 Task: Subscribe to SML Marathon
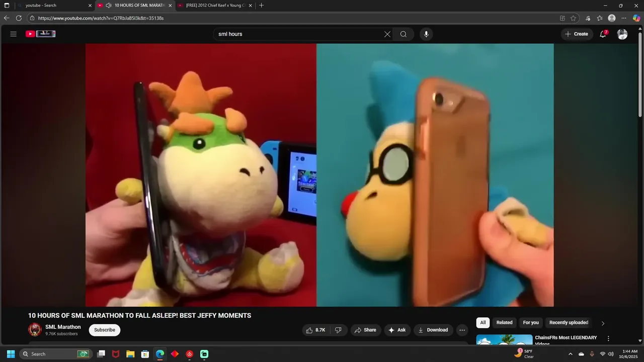[x=105, y=330]
